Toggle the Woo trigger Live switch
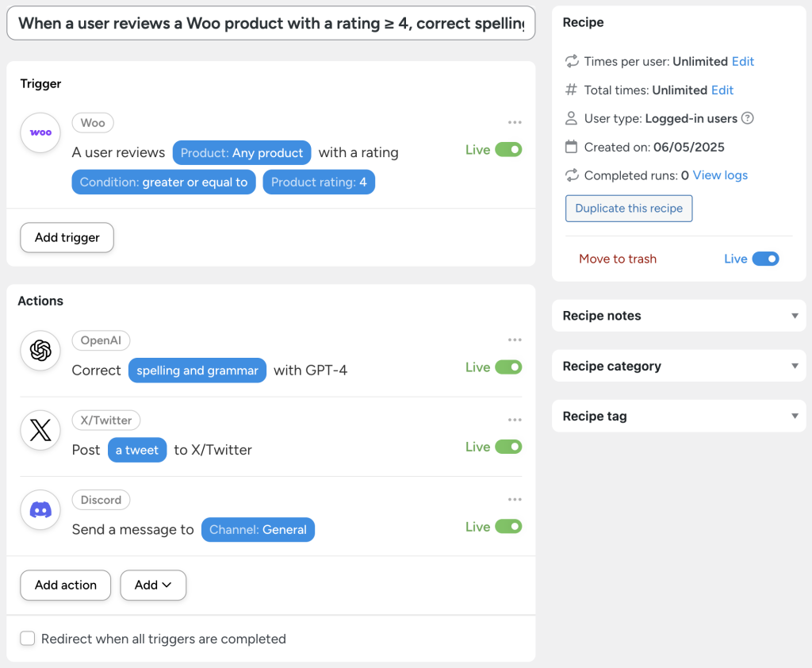 [511, 149]
